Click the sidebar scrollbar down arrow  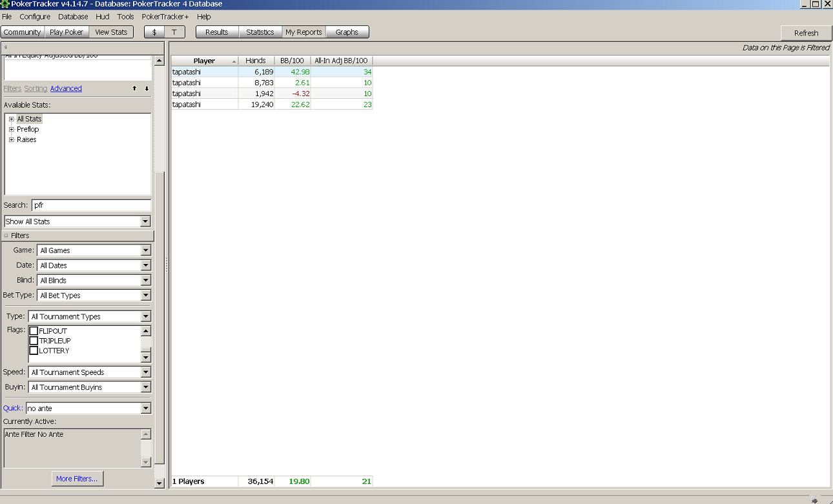(x=159, y=483)
